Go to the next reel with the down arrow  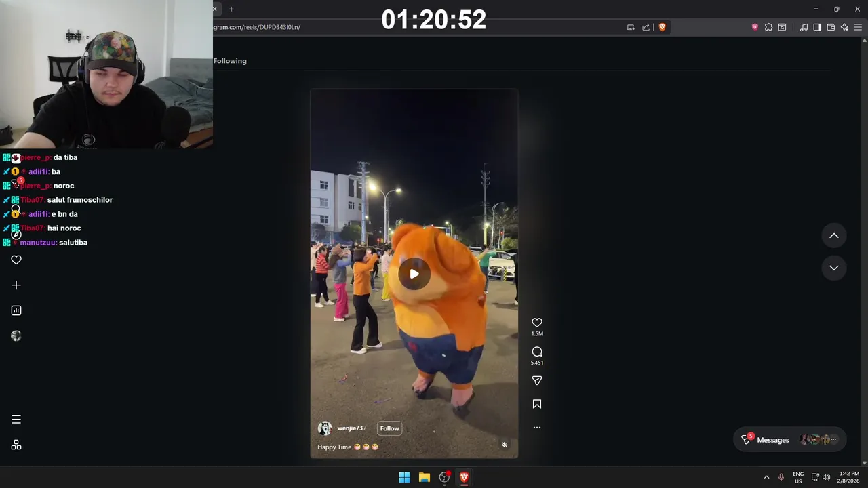click(x=834, y=268)
